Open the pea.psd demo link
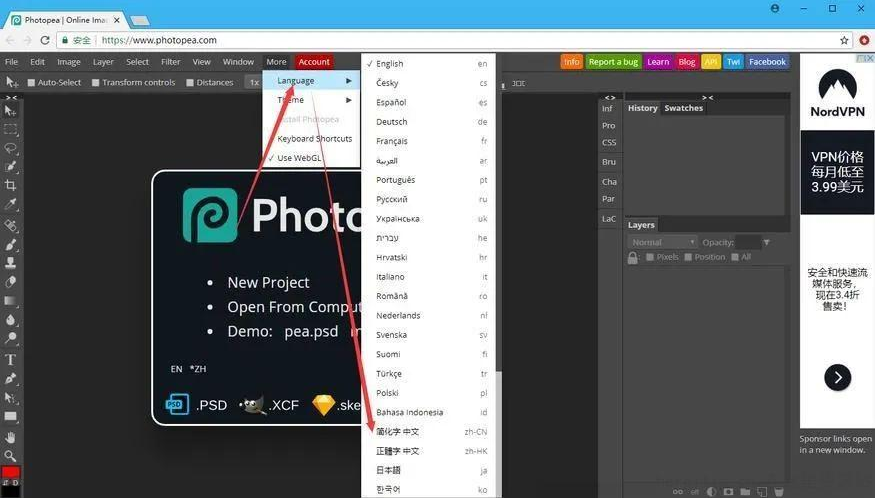 click(311, 331)
